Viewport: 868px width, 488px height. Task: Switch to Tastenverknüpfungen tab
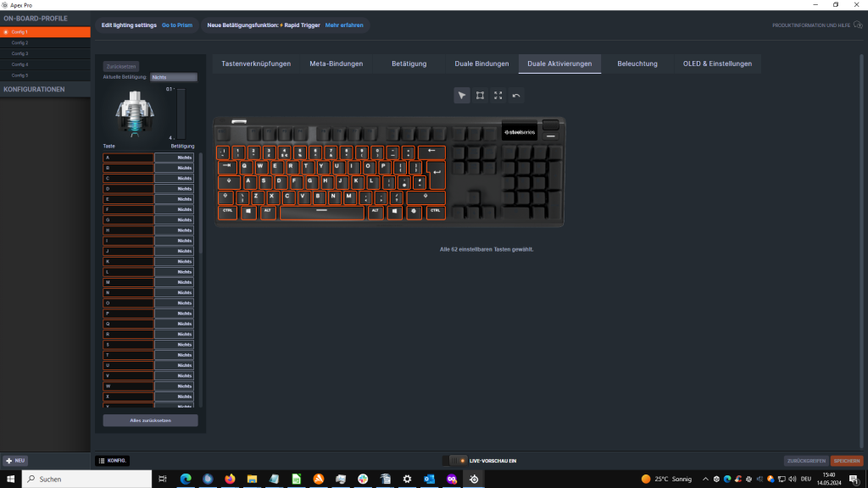tap(256, 64)
